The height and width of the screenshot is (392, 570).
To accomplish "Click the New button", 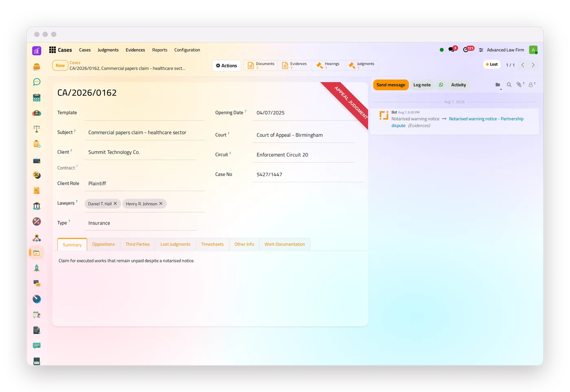I will tap(60, 66).
